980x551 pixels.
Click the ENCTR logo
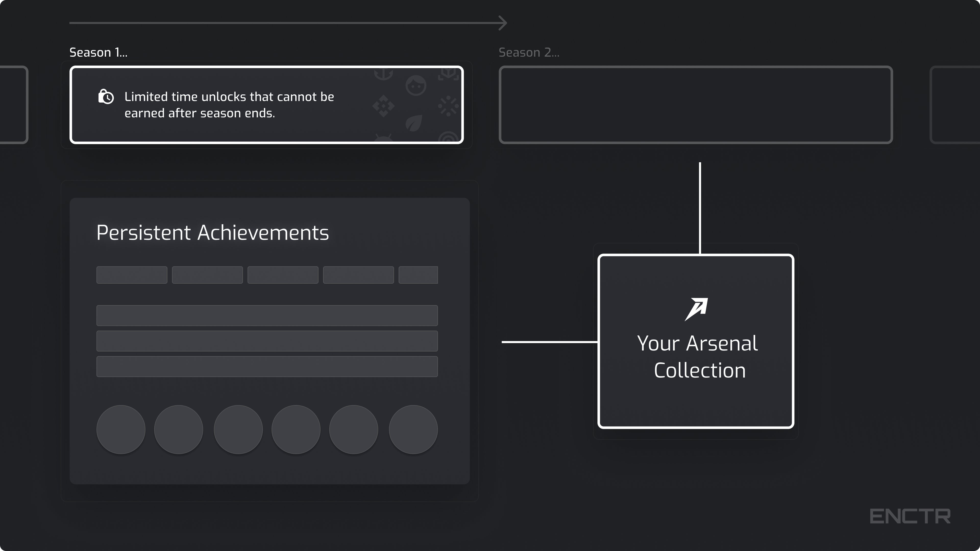(910, 516)
